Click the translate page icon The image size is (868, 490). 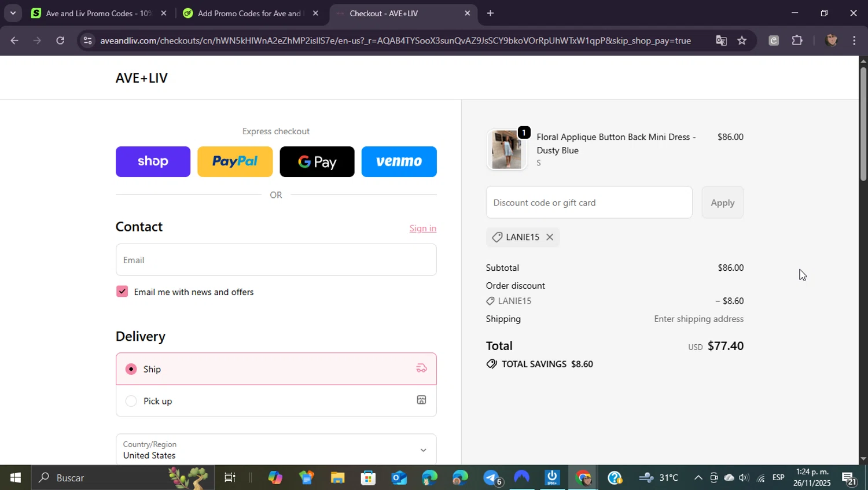(721, 40)
